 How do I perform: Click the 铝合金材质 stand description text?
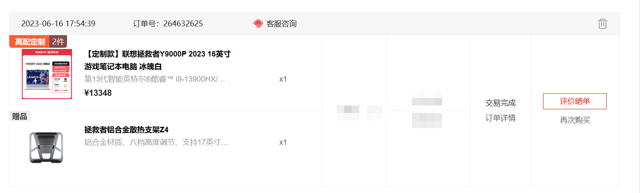[156, 142]
